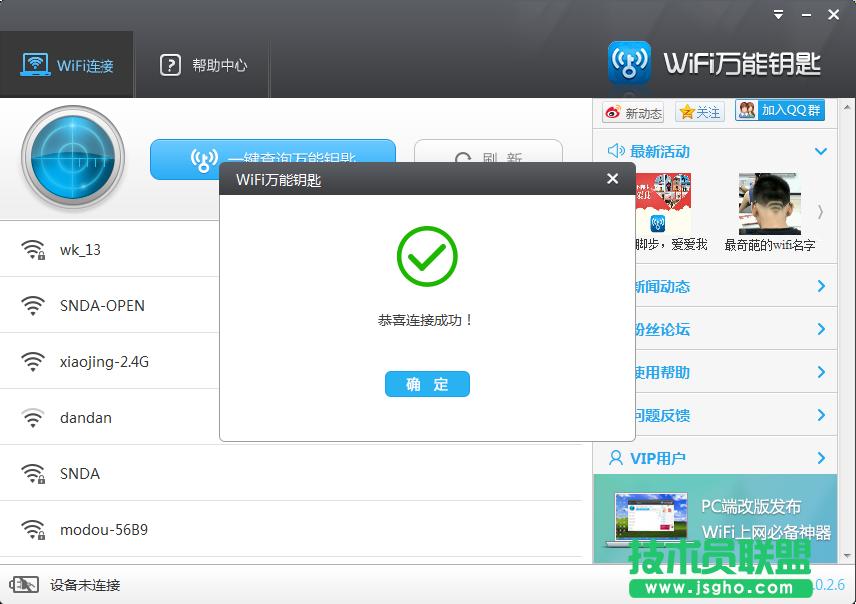Viewport: 856px width, 604px height.
Task: Click the WiFi万能钥匙 app logo
Action: 628,61
